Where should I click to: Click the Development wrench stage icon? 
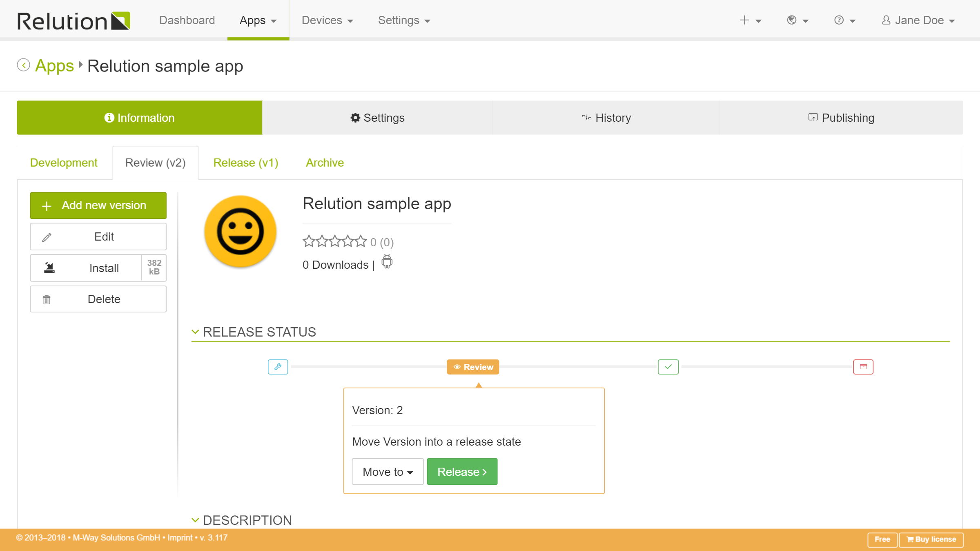click(278, 367)
